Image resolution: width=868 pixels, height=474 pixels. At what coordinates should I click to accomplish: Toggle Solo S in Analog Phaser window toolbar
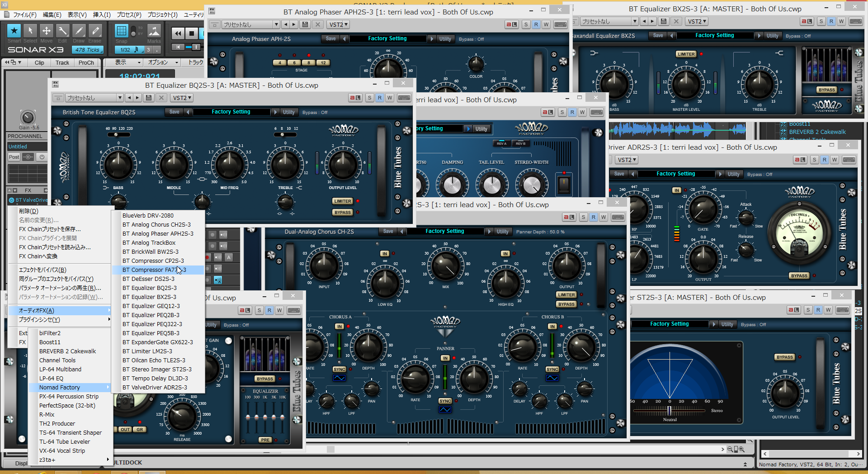(526, 24)
